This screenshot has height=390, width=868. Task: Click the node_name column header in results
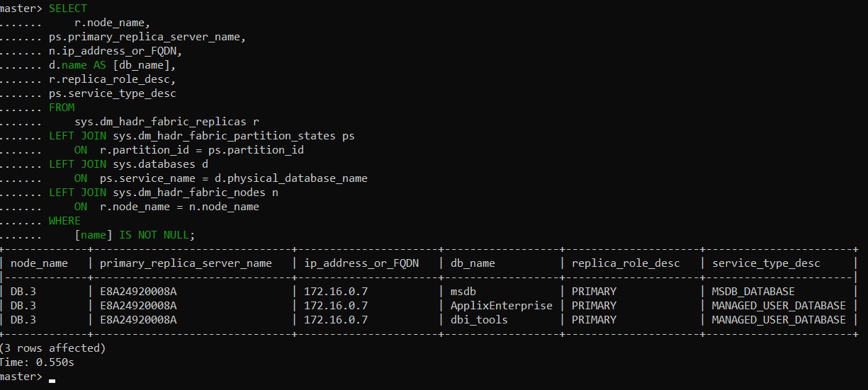click(39, 263)
